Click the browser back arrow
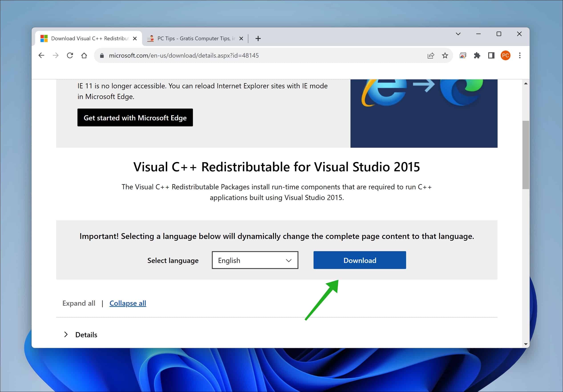Image resolution: width=563 pixels, height=392 pixels. tap(41, 55)
